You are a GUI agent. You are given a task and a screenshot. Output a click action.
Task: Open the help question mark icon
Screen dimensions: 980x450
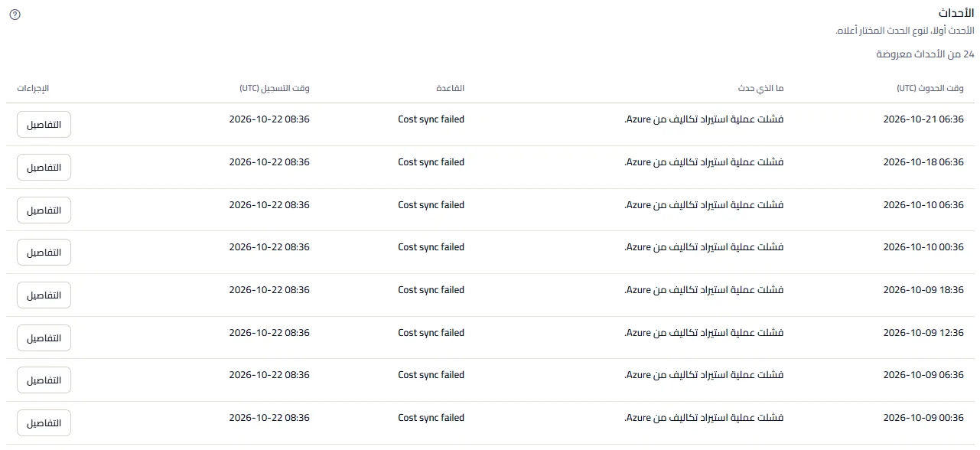(x=15, y=15)
